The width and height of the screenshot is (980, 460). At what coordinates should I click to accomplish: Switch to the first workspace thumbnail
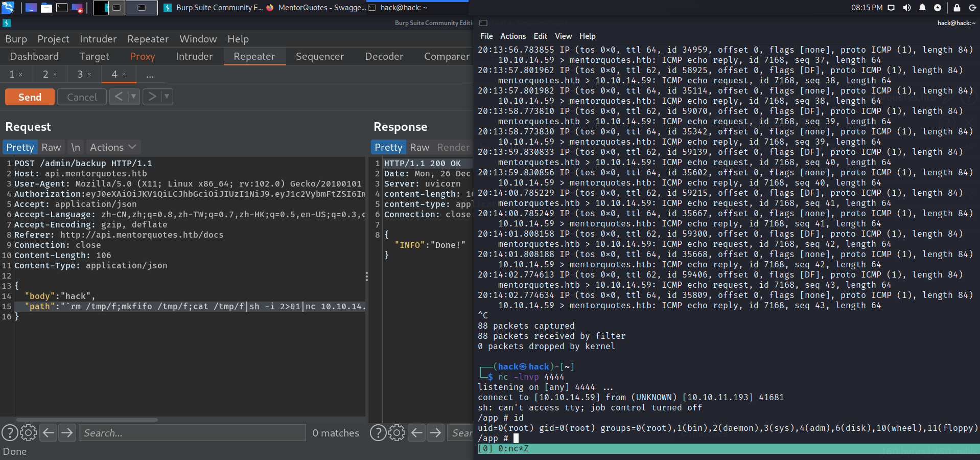101,8
